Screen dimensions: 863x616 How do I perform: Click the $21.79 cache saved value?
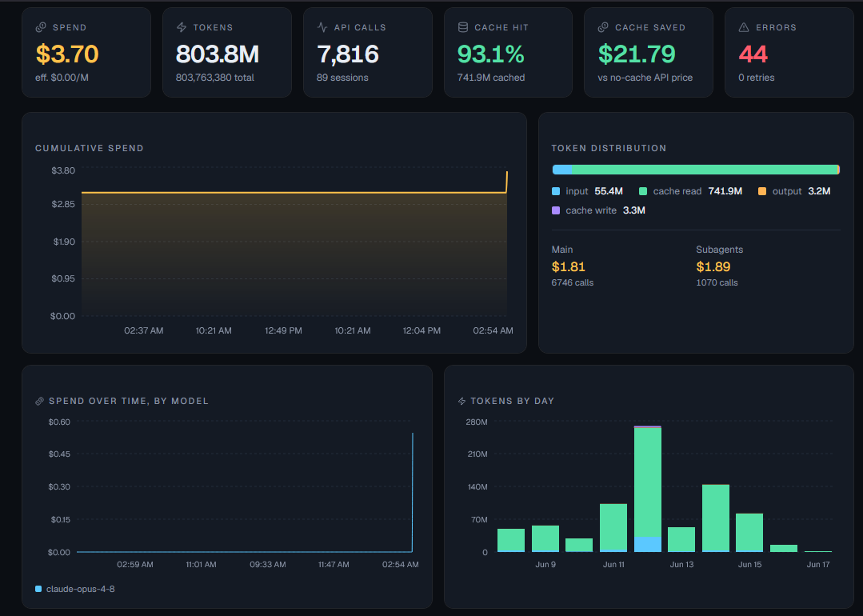pos(637,54)
